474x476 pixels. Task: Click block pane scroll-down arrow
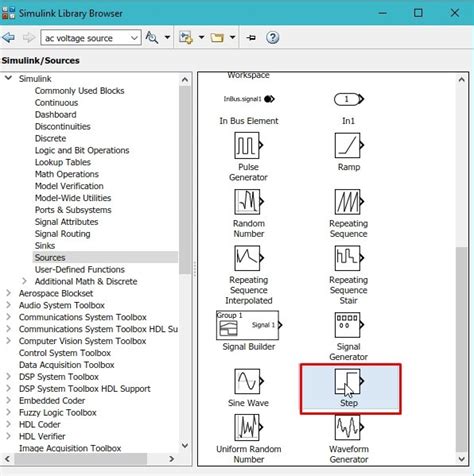click(462, 459)
